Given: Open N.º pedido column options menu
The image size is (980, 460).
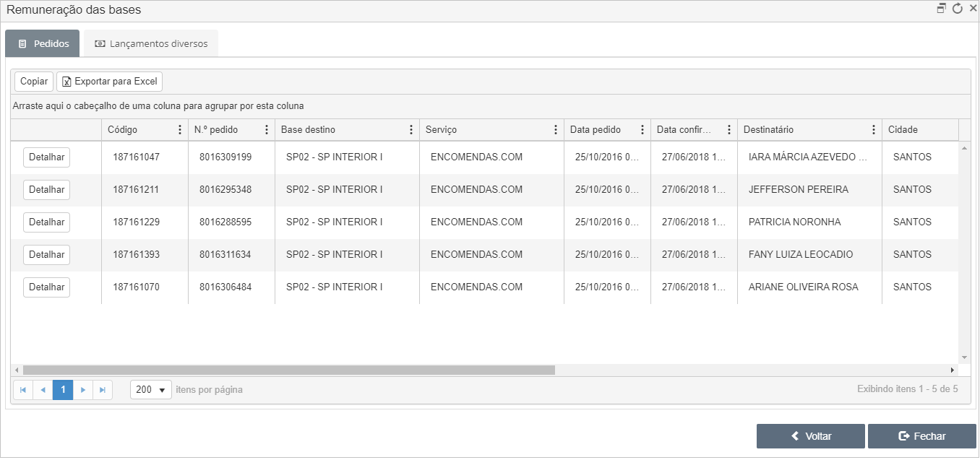Looking at the screenshot, I should (x=267, y=130).
